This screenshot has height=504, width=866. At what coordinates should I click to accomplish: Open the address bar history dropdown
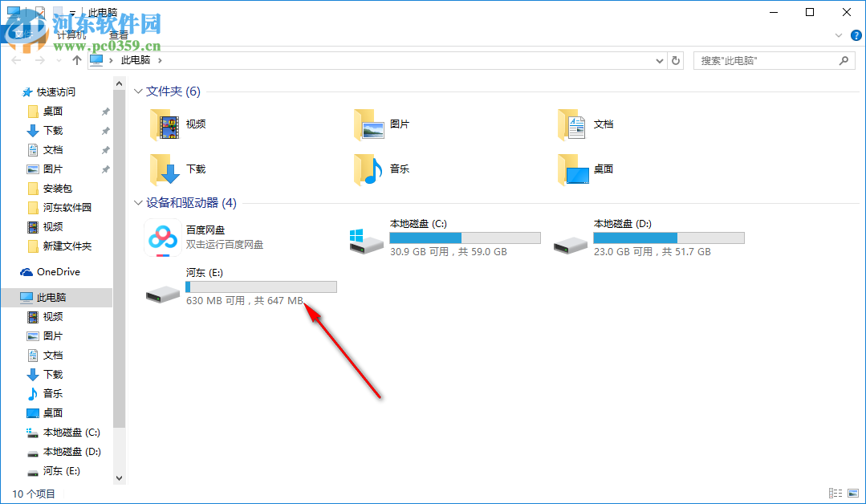click(x=659, y=61)
